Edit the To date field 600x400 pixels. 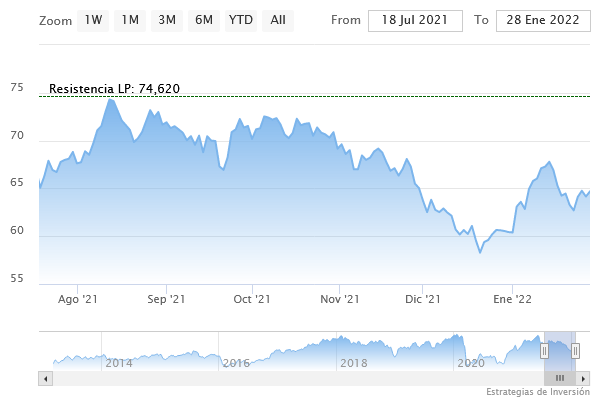tap(543, 21)
